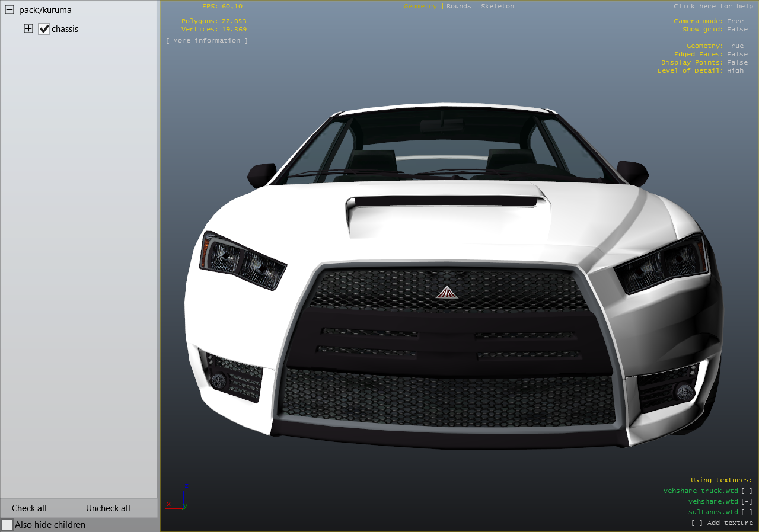
Task: Click [+] Add texture
Action: (722, 523)
